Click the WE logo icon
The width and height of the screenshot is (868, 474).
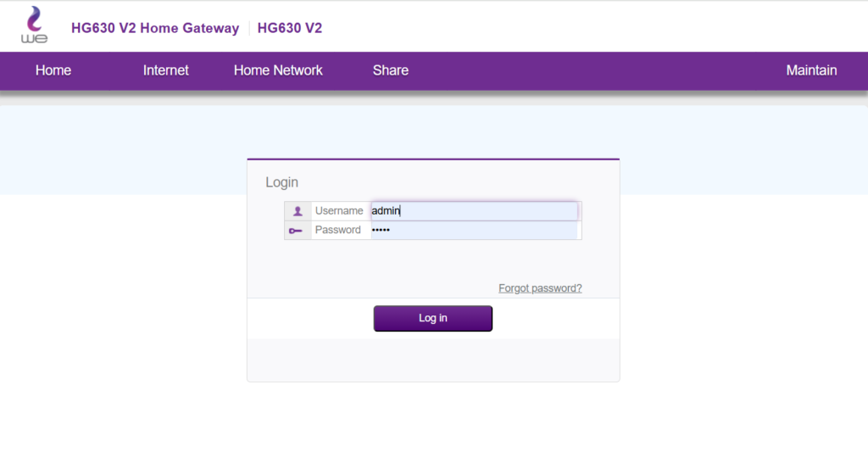pos(34,25)
